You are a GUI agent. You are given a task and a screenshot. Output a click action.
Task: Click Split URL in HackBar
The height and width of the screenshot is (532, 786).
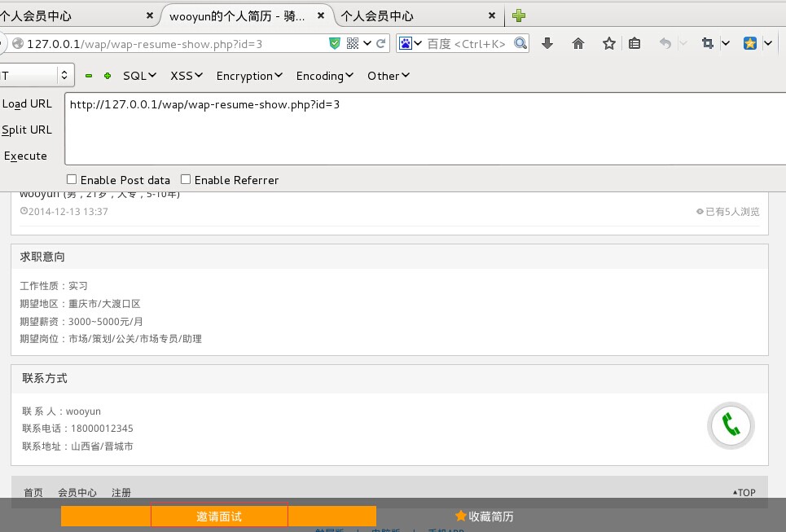[27, 130]
